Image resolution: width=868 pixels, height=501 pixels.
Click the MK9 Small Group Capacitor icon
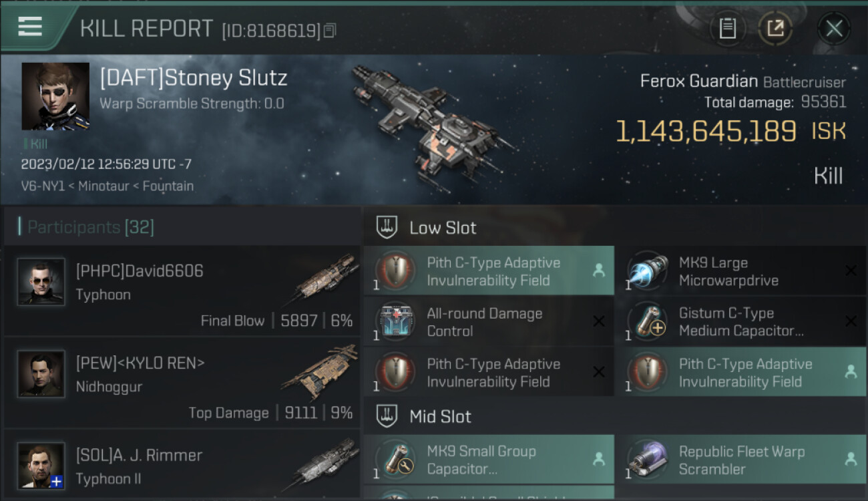395,460
